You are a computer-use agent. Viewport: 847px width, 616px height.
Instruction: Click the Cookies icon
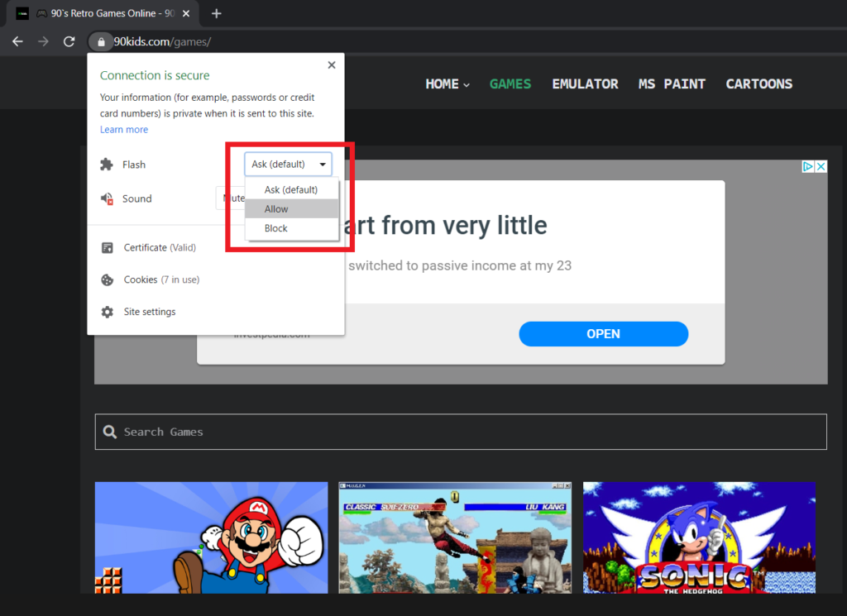pyautogui.click(x=108, y=279)
